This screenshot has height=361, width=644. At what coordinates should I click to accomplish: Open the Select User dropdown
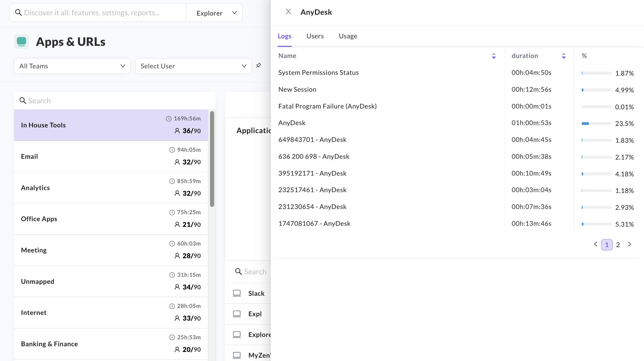193,66
